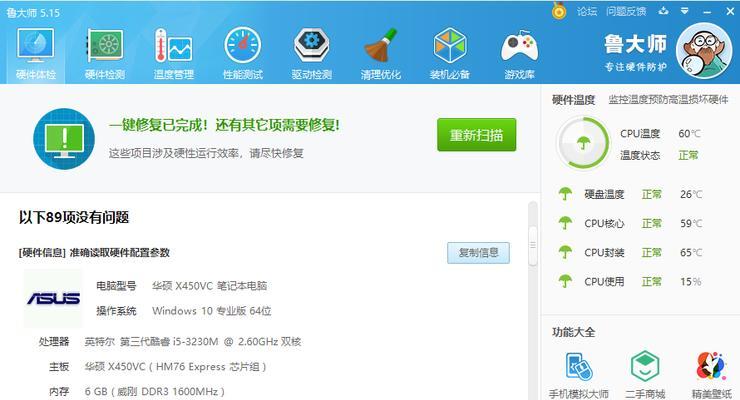The width and height of the screenshot is (740, 400).
Task: Open 二手商城 second-hand store
Action: pyautogui.click(x=645, y=375)
